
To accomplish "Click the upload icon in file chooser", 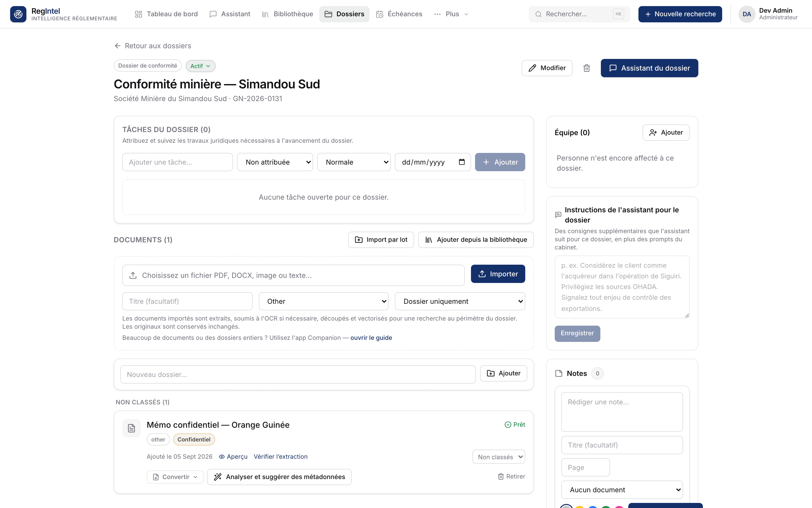I will pyautogui.click(x=133, y=275).
